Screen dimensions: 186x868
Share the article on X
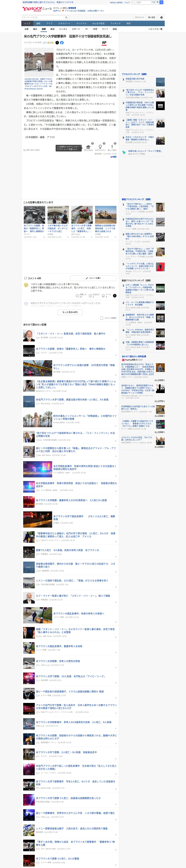point(57,43)
